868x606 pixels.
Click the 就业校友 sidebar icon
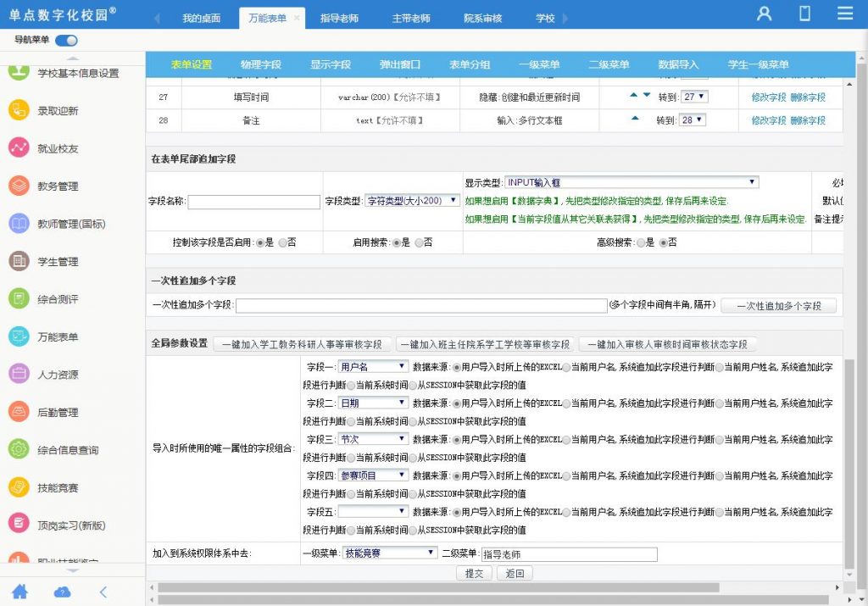pyautogui.click(x=19, y=147)
